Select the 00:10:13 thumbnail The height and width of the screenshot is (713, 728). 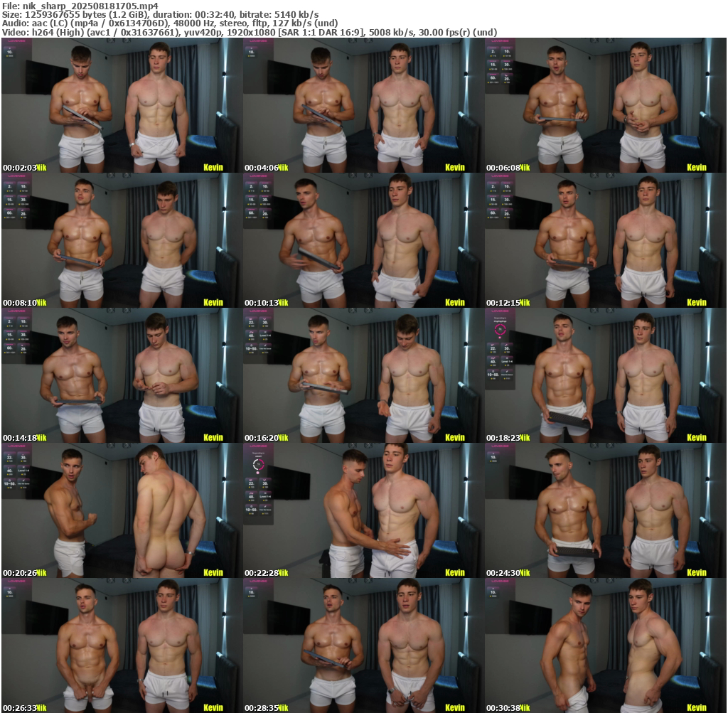[x=363, y=240]
